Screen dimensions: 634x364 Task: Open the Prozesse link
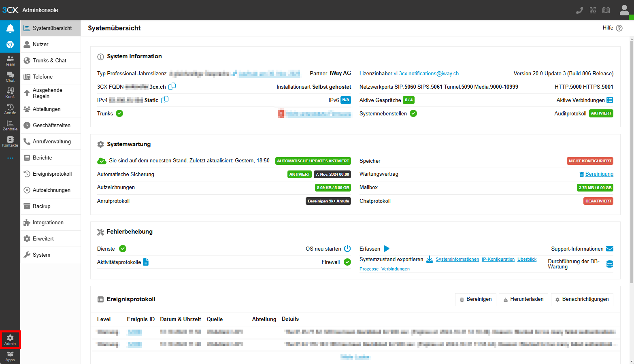click(369, 269)
